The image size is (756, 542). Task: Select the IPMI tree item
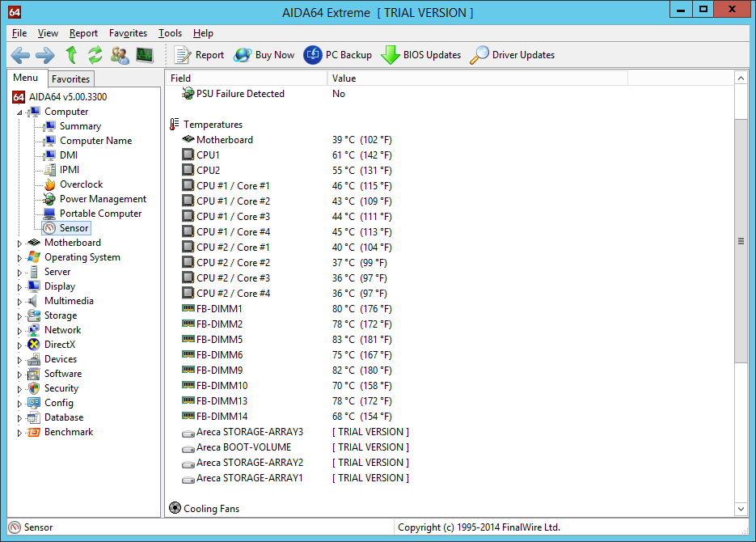click(x=70, y=170)
